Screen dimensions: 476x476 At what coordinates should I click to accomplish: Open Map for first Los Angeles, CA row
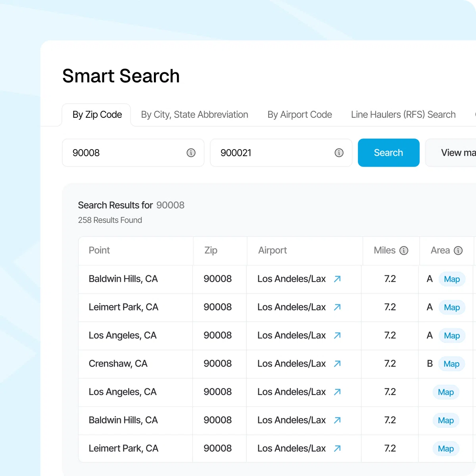tap(452, 336)
